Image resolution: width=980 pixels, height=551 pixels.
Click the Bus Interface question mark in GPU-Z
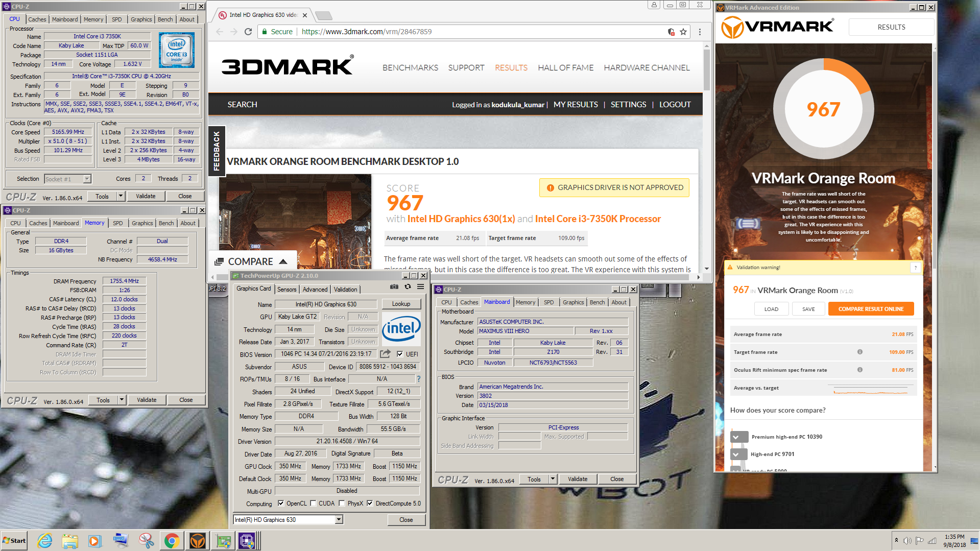[419, 379]
